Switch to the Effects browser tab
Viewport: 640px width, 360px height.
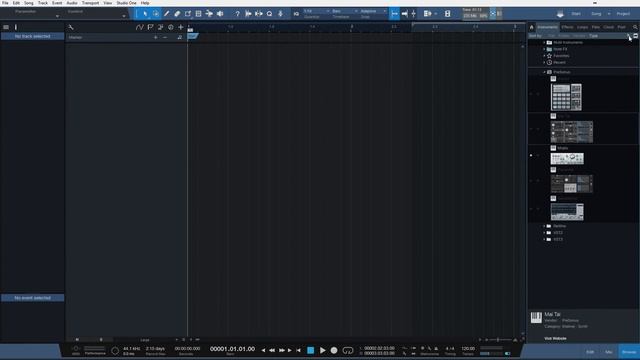pyautogui.click(x=567, y=27)
